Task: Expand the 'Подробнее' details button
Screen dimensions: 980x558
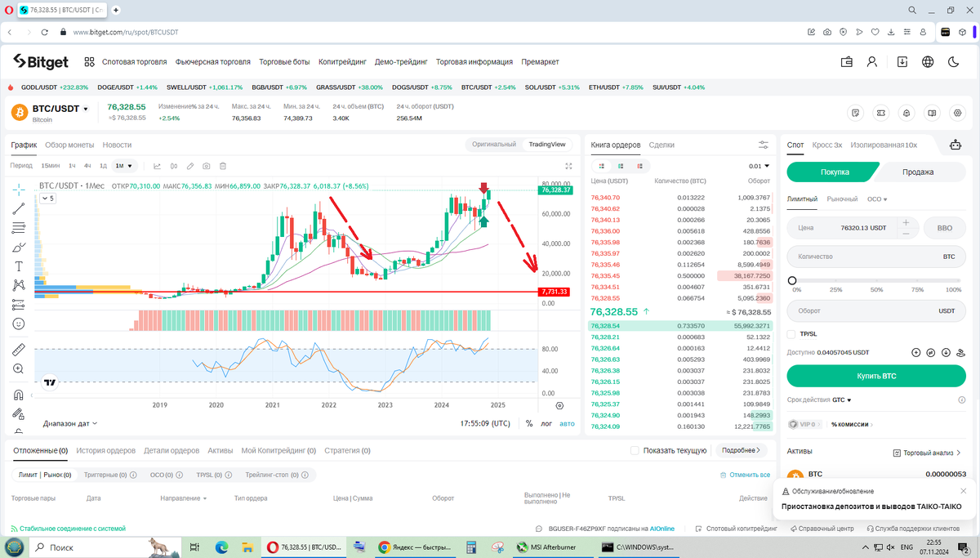Action: (742, 450)
